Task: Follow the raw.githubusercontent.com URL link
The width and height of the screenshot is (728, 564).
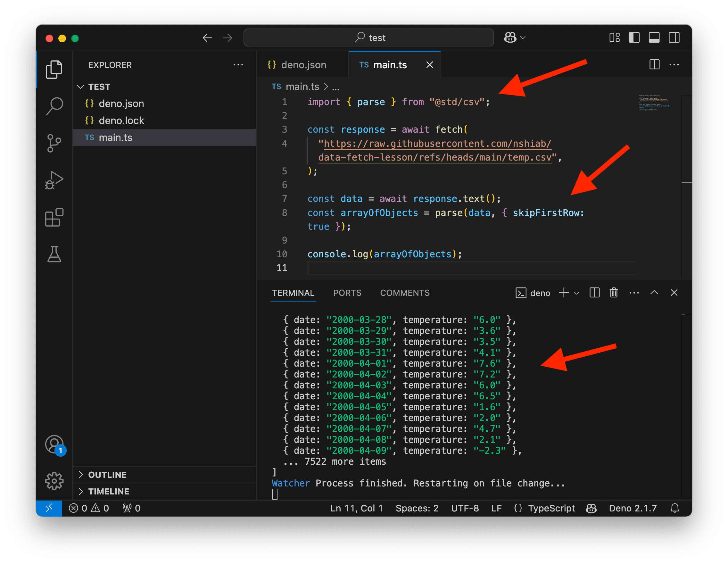Action: click(x=435, y=150)
